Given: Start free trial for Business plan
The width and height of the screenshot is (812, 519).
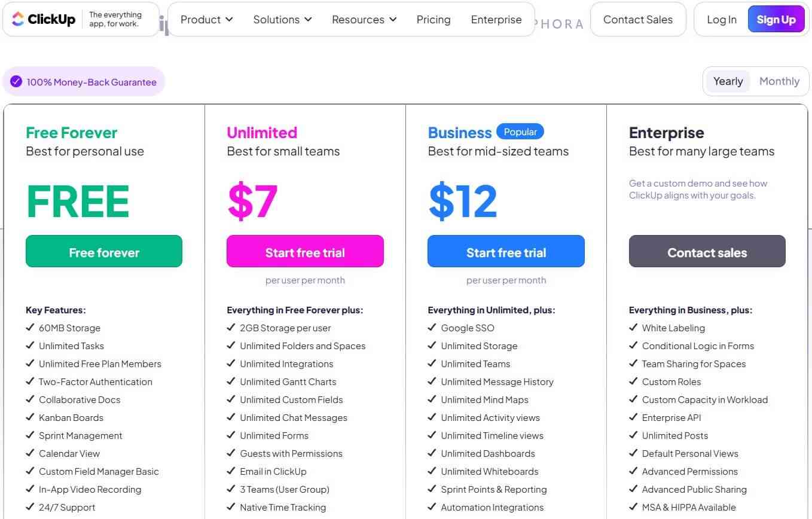Looking at the screenshot, I should pos(506,251).
